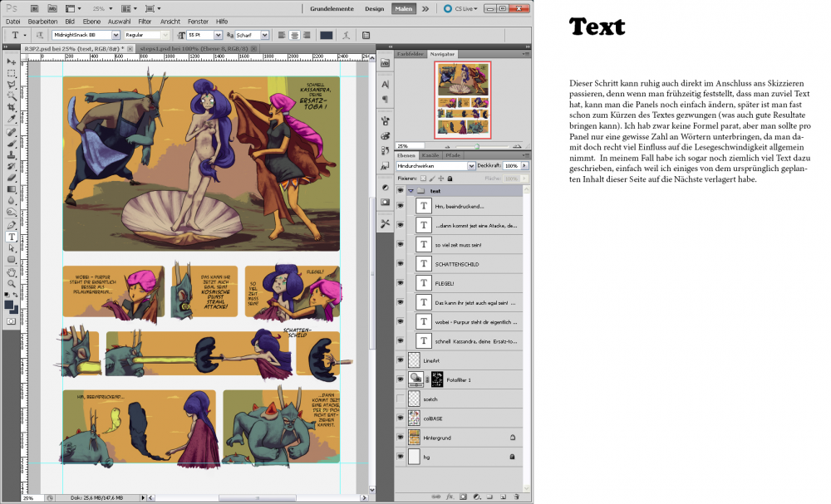Open the Mini Bridge panel icon
Screen dimensions: 831x504
pos(385,63)
